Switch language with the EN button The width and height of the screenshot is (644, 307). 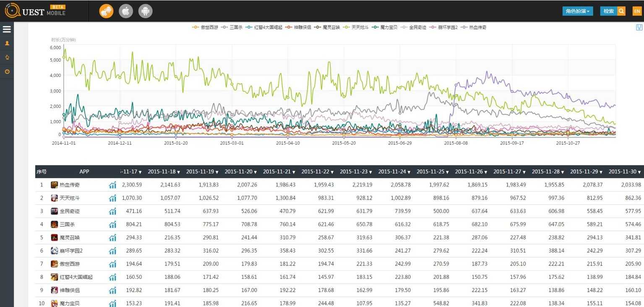(x=637, y=11)
